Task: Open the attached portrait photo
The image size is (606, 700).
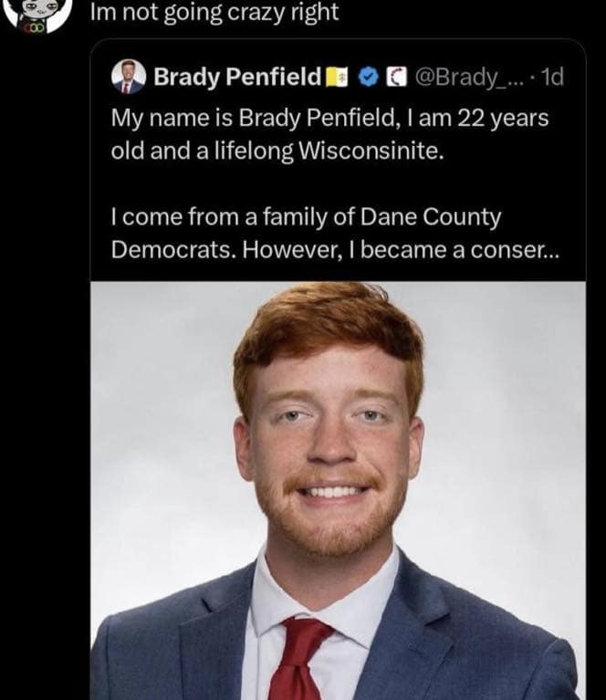Action: pyautogui.click(x=338, y=493)
